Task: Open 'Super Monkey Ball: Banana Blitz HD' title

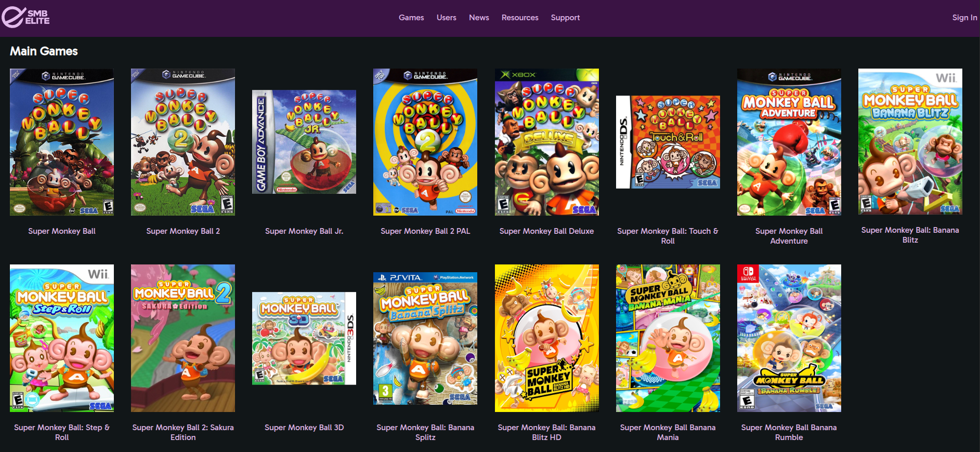Action: click(546, 432)
